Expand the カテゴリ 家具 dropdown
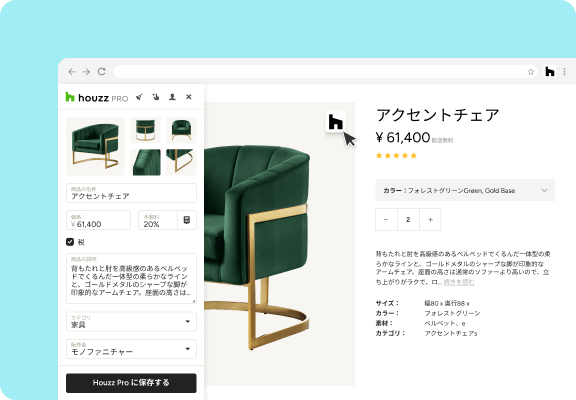 [x=131, y=321]
